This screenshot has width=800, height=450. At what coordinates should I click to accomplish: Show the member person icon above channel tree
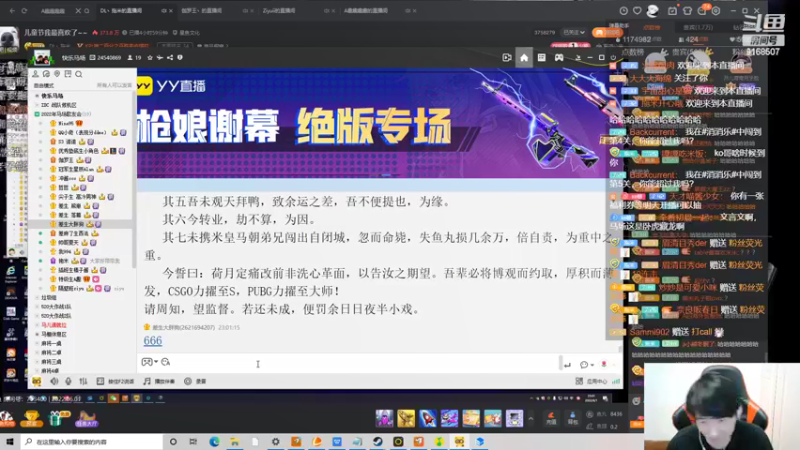(x=36, y=74)
